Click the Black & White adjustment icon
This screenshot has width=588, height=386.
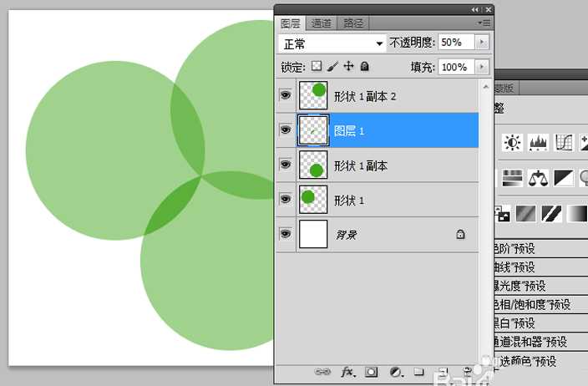pyautogui.click(x=564, y=177)
